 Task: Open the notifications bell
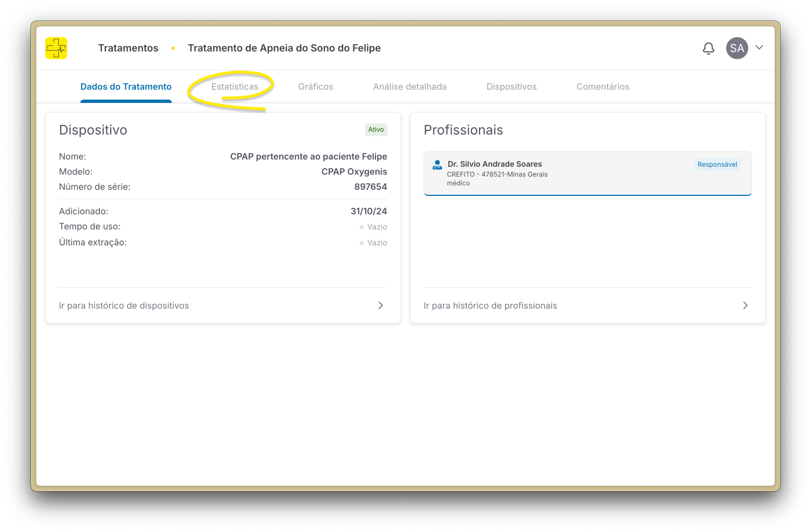[709, 48]
